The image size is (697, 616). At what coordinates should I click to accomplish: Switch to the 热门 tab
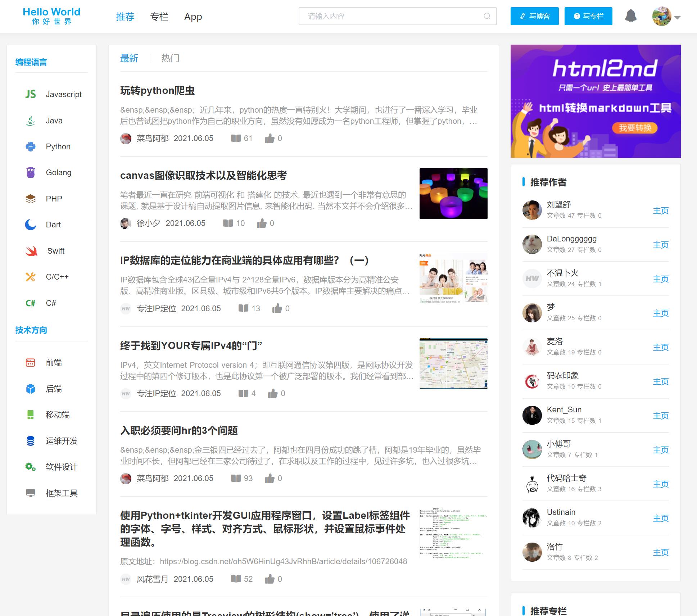point(171,58)
